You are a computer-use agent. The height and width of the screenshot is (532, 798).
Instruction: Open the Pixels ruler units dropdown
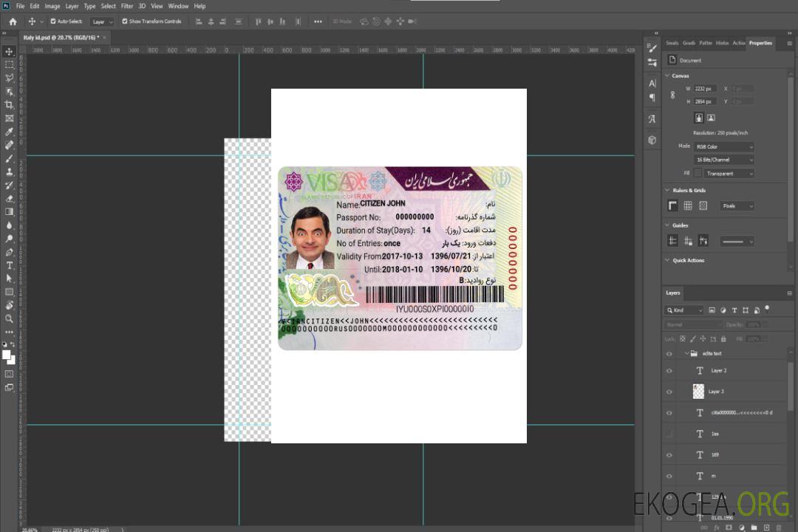click(x=737, y=206)
